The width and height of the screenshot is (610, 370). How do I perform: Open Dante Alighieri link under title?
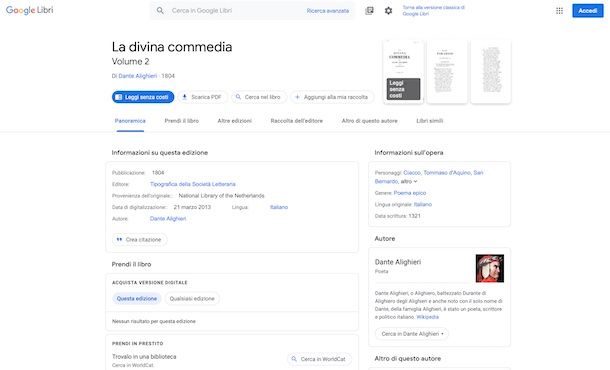click(138, 76)
